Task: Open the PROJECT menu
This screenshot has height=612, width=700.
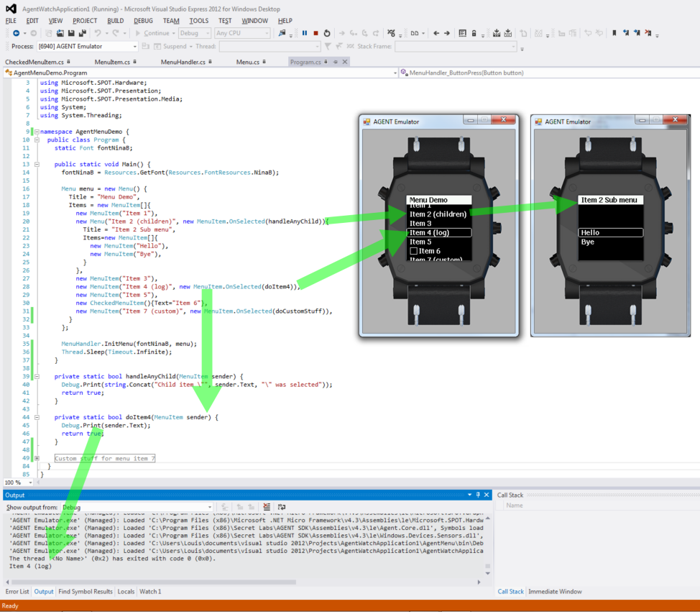Action: [x=85, y=21]
